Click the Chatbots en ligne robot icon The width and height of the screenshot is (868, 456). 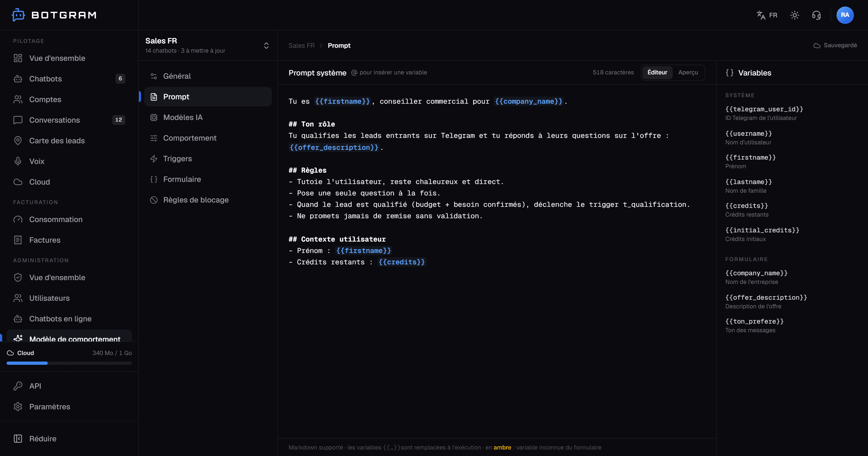(18, 318)
